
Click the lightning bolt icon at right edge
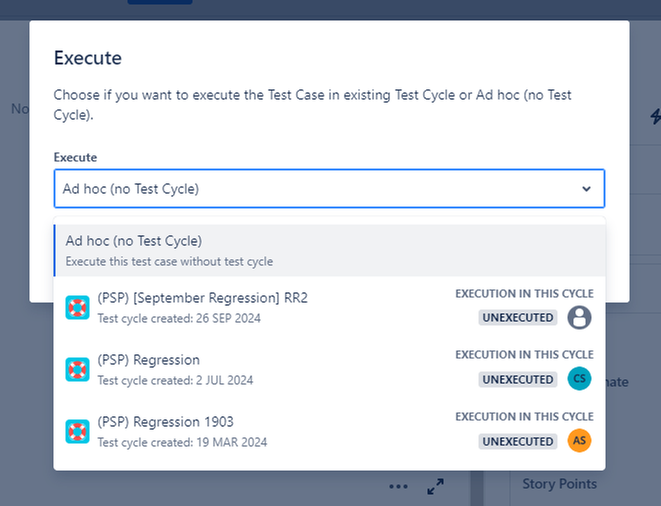(655, 115)
